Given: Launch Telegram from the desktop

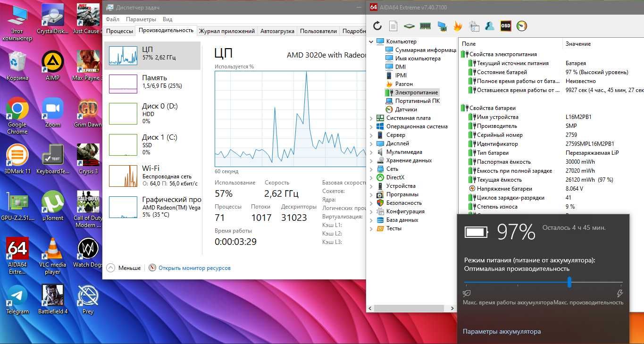Looking at the screenshot, I should [17, 300].
